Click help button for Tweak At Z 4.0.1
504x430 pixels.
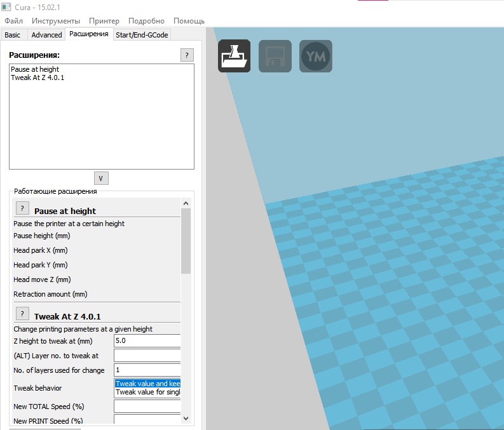[22, 314]
